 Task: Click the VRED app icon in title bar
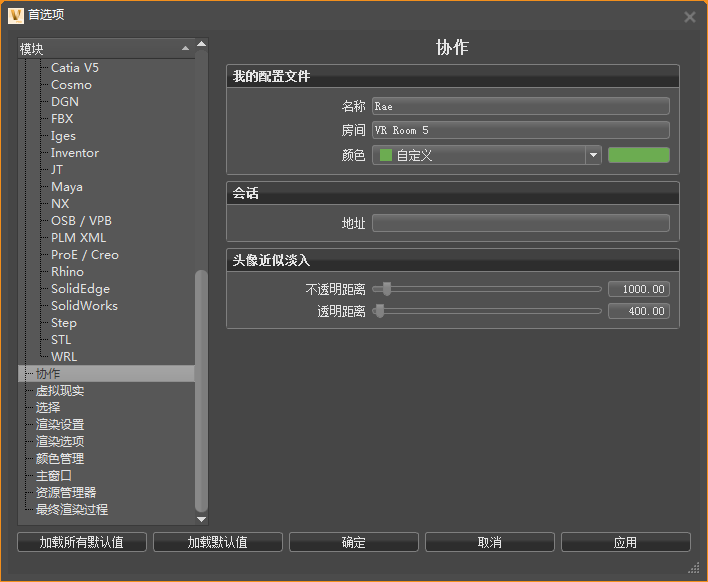coord(16,15)
